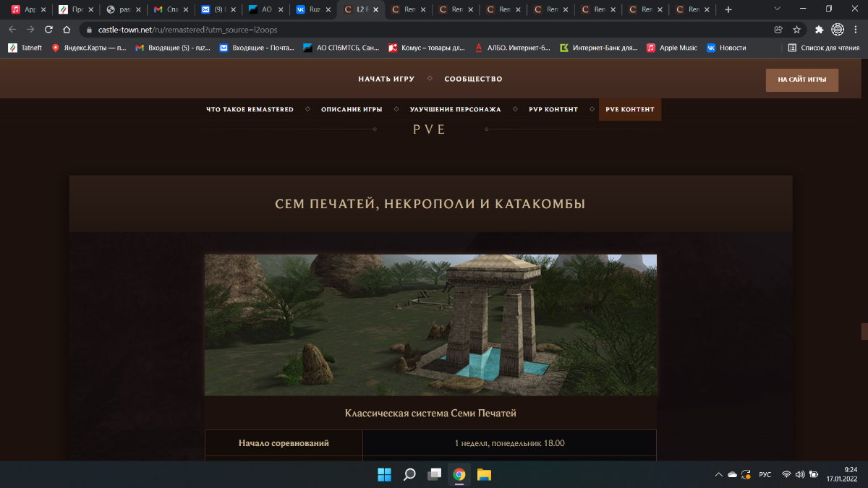Reload the page with the refresh icon
Image resolution: width=868 pixels, height=488 pixels.
[48, 30]
